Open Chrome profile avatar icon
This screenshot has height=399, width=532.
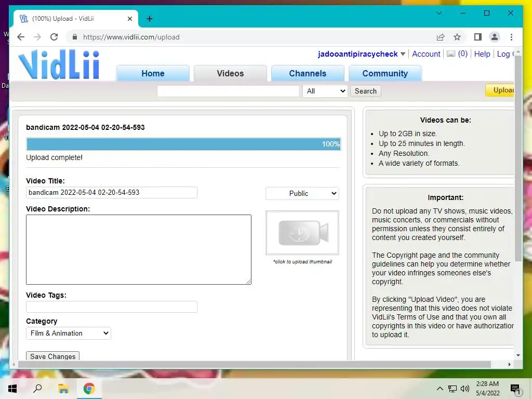[x=495, y=37]
